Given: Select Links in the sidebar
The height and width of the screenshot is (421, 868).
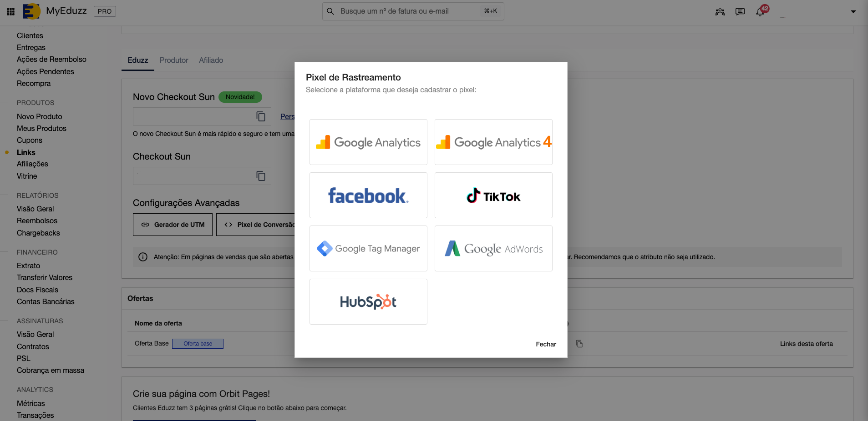Looking at the screenshot, I should tap(26, 152).
